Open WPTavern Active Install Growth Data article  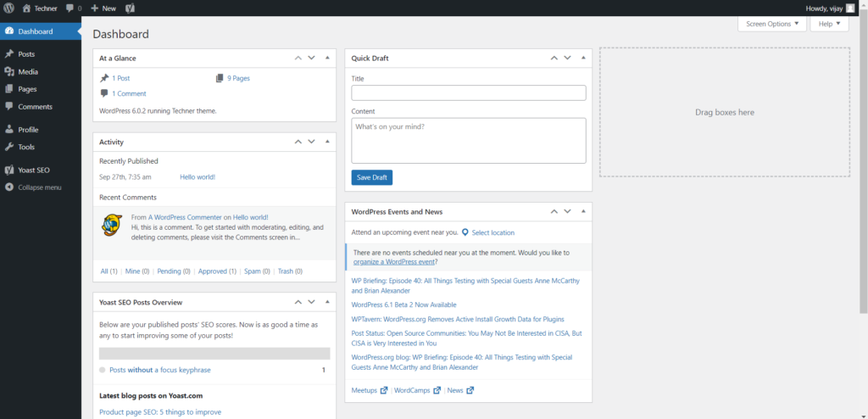pyautogui.click(x=458, y=319)
